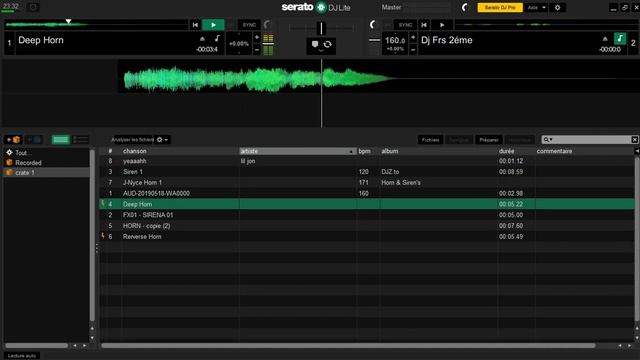
Task: Select AUD-20190518-WA0000 track
Action: click(x=367, y=193)
